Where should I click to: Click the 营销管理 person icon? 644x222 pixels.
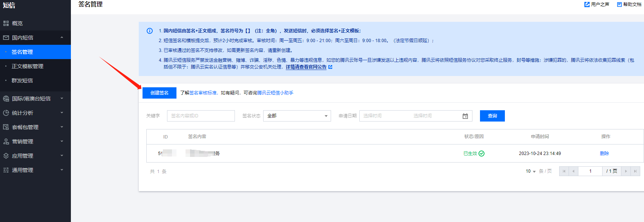click(6, 141)
